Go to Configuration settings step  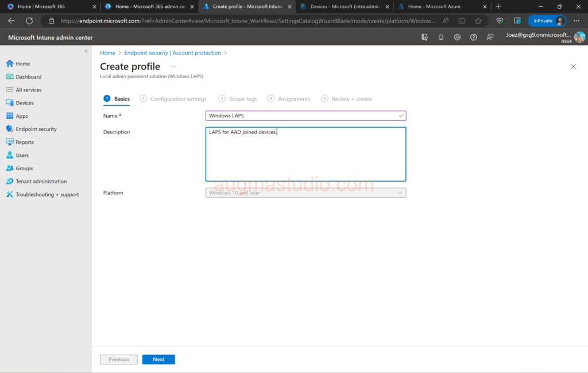(x=178, y=99)
